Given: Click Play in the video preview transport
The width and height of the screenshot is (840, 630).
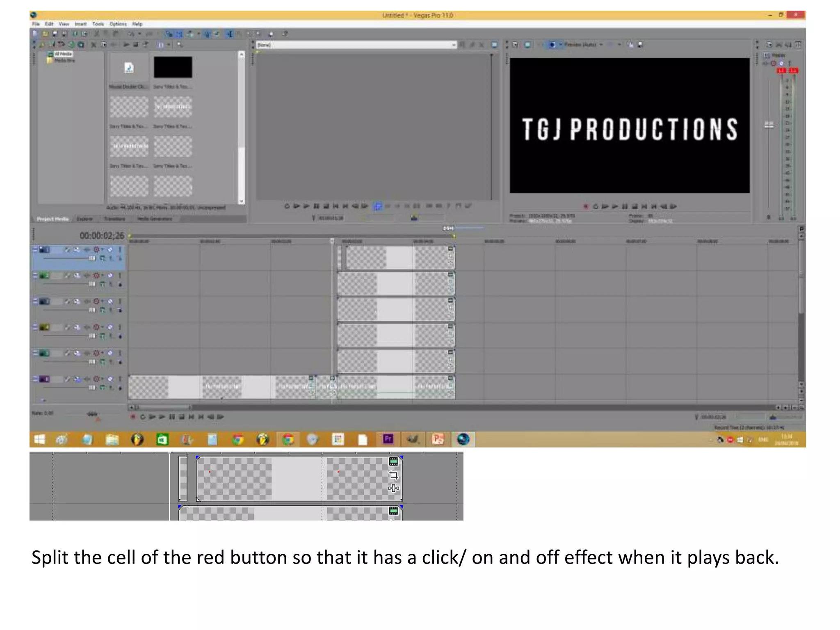Looking at the screenshot, I should [615, 206].
